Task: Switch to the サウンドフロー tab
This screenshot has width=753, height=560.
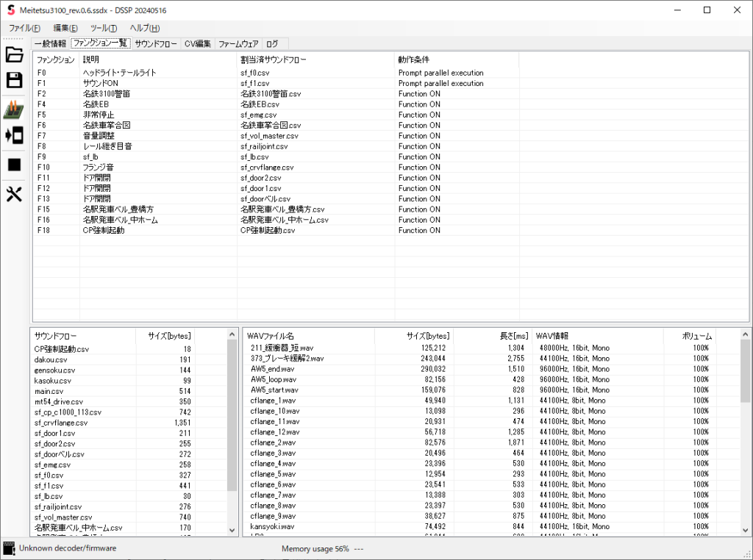Action: coord(156,44)
